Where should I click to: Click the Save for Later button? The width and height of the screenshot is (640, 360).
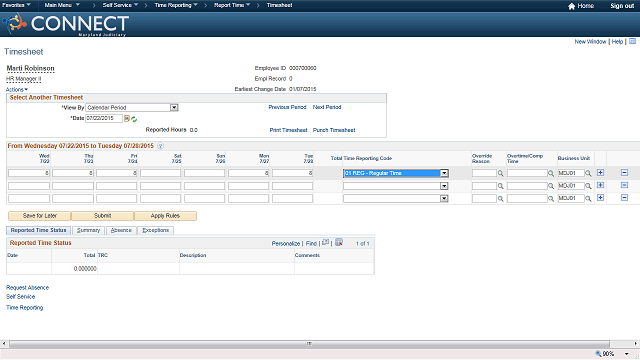pos(40,216)
